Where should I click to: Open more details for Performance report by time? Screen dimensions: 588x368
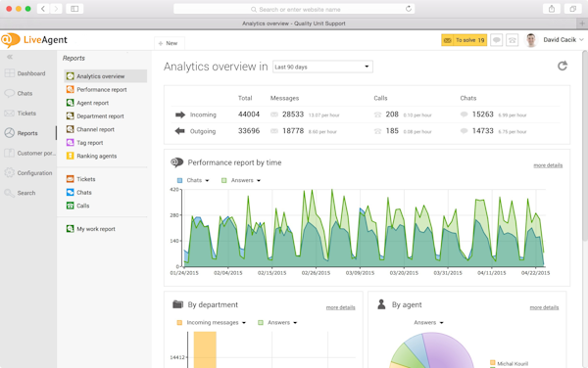click(x=548, y=165)
